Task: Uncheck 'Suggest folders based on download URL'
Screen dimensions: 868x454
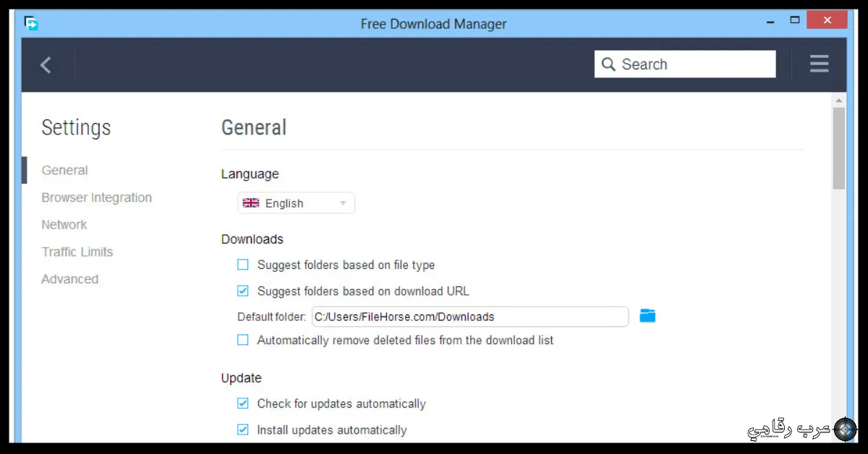Action: coord(242,291)
